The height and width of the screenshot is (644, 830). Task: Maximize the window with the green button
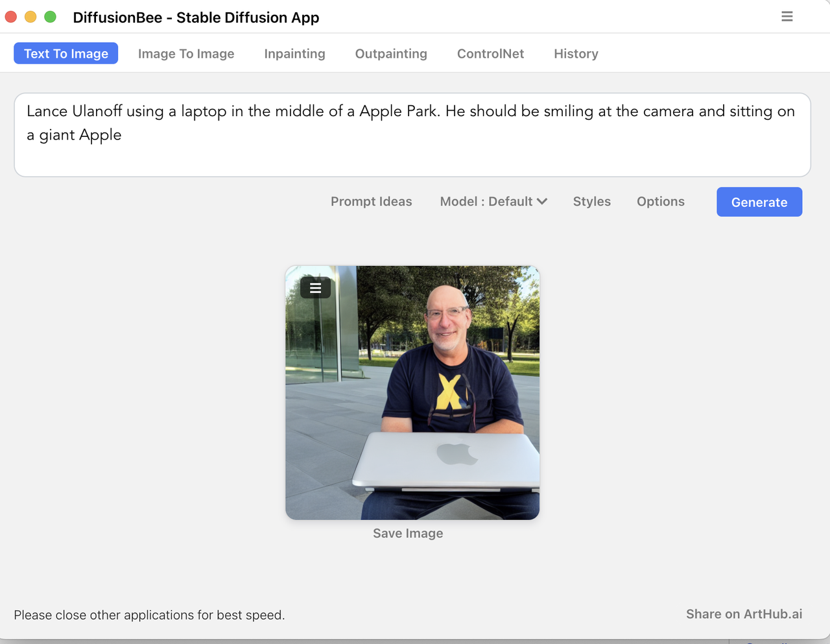point(50,17)
